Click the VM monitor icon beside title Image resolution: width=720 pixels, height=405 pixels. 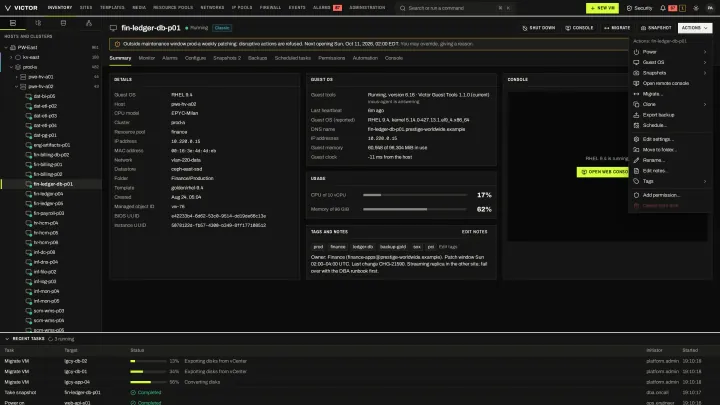tap(113, 28)
